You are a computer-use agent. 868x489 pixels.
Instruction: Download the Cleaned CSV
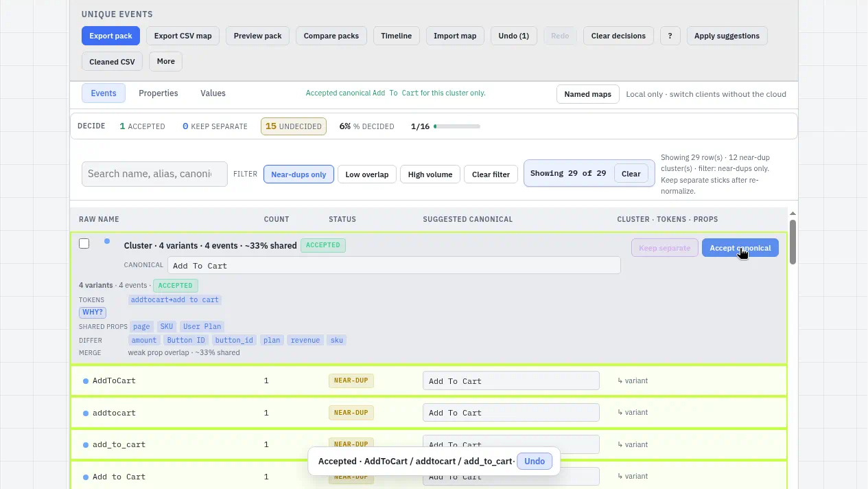pyautogui.click(x=113, y=61)
